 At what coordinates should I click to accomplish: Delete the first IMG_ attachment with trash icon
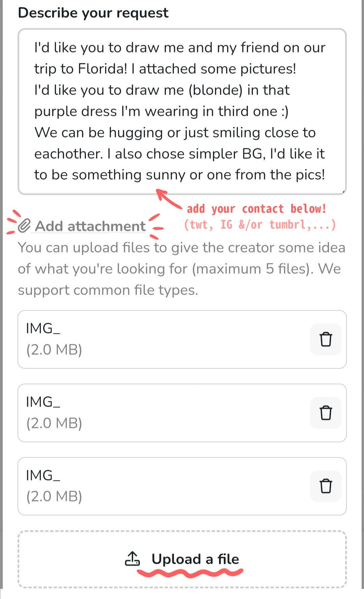click(x=326, y=339)
